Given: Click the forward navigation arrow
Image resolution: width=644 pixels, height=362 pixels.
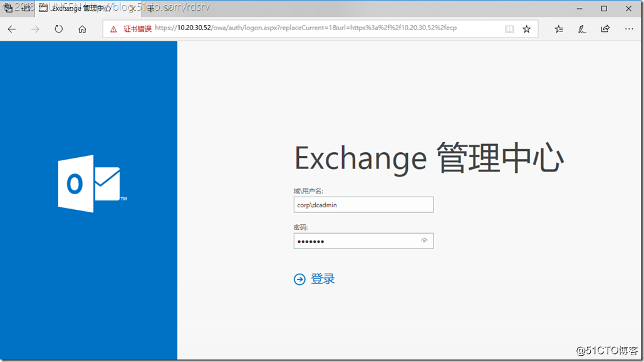Looking at the screenshot, I should 35,29.
